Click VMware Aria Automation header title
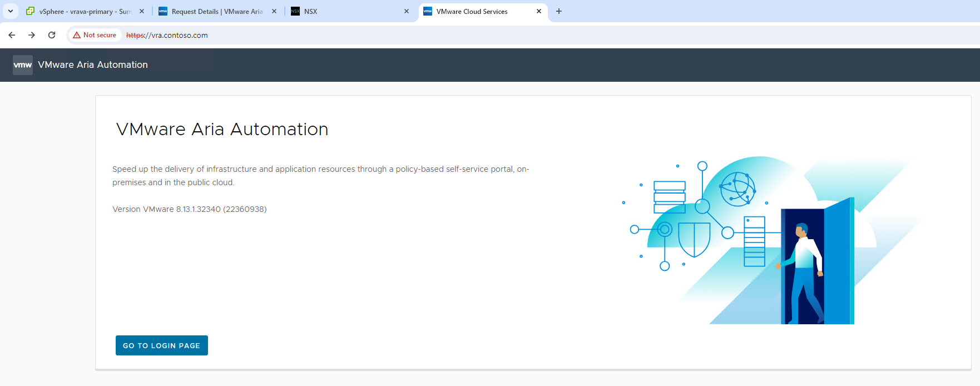This screenshot has height=386, width=980. pos(93,65)
